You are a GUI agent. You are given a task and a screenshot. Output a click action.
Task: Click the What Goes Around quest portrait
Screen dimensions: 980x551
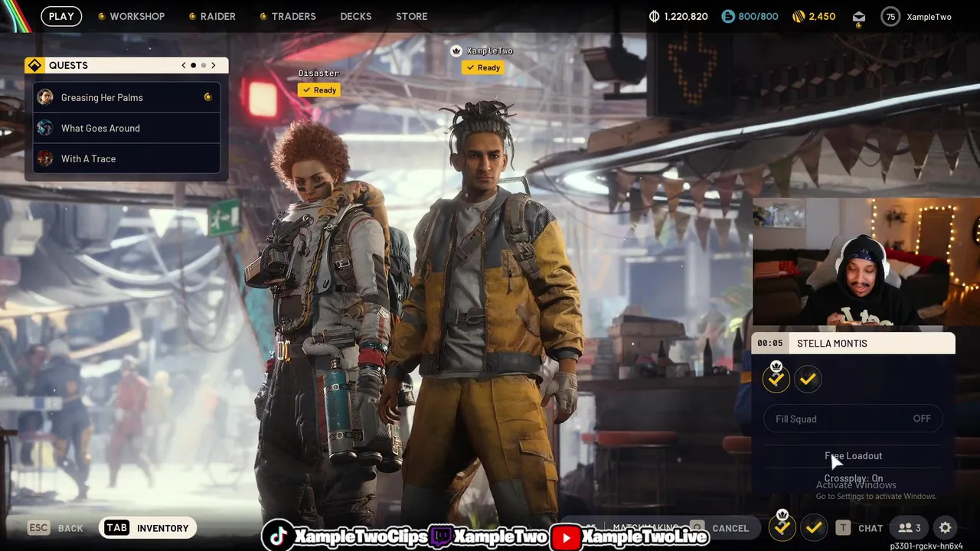[x=45, y=128]
